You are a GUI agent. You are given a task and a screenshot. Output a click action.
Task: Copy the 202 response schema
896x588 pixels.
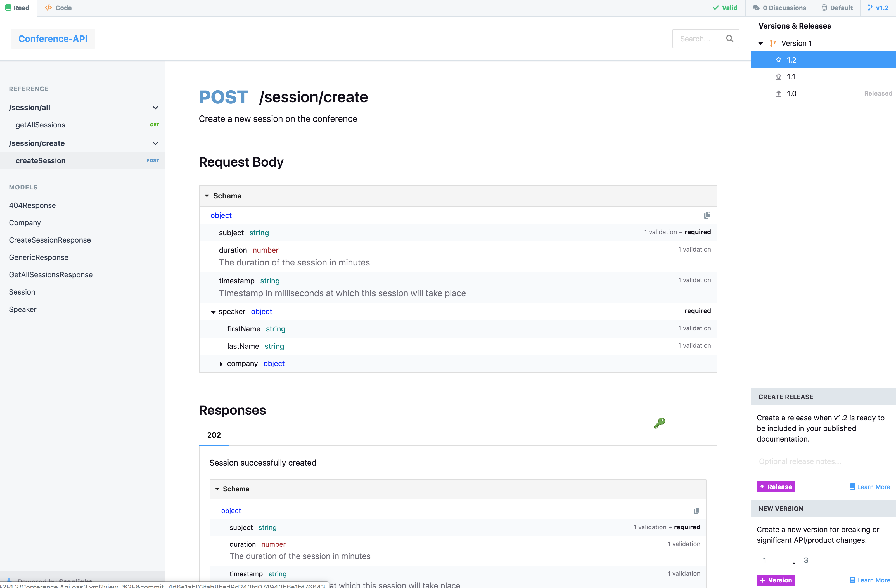point(696,511)
